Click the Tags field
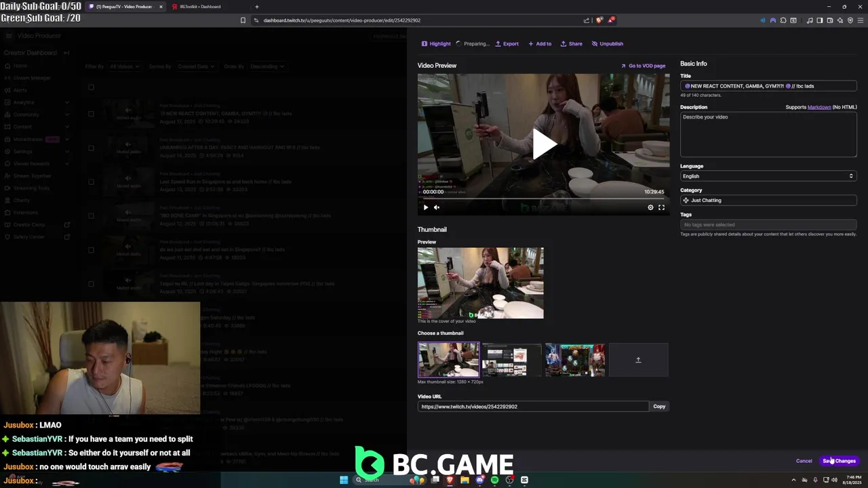The width and height of the screenshot is (868, 488). 768,225
